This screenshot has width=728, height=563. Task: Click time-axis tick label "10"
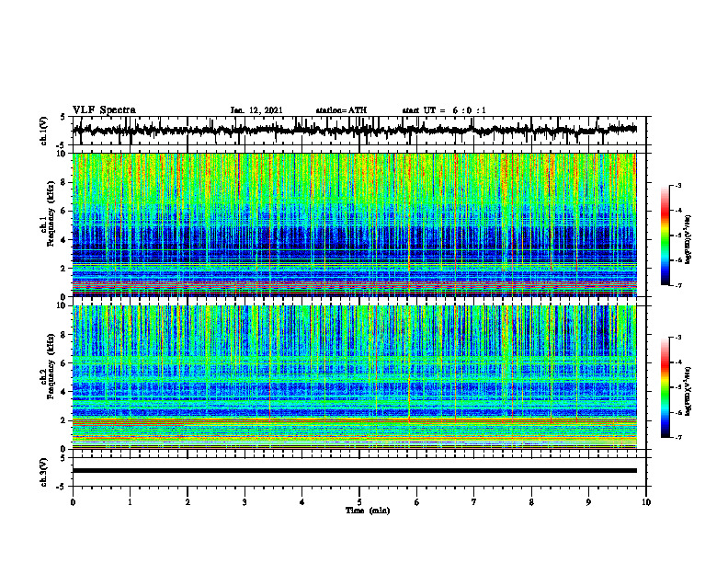tap(646, 502)
